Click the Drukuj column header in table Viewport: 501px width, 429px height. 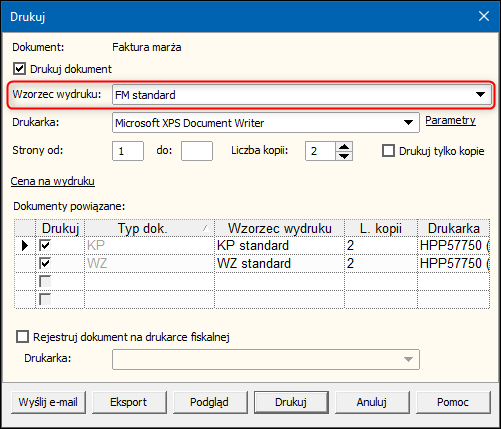point(60,228)
